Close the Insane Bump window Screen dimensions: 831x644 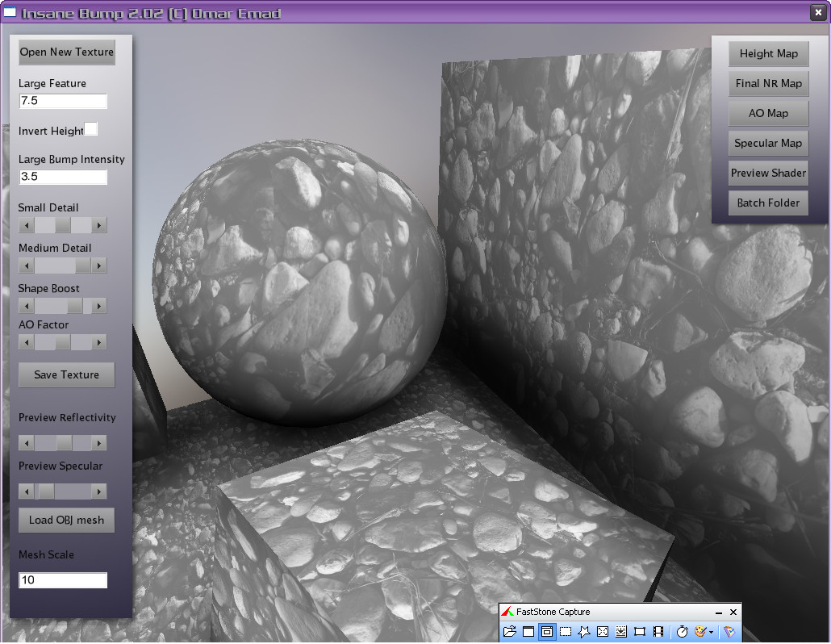point(818,12)
